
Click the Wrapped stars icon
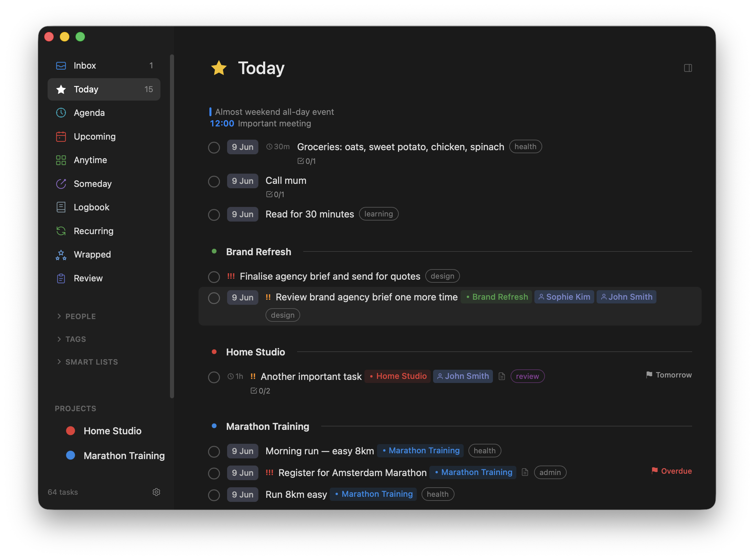[61, 255]
